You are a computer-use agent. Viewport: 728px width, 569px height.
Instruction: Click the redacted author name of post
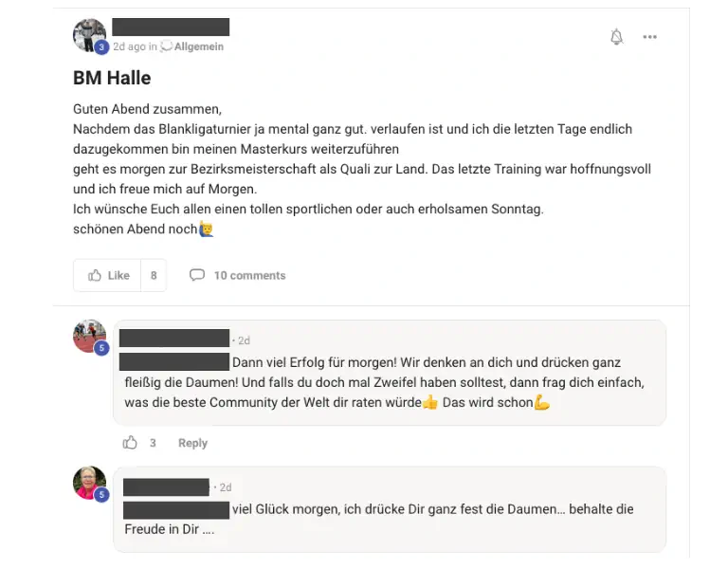pyautogui.click(x=171, y=27)
